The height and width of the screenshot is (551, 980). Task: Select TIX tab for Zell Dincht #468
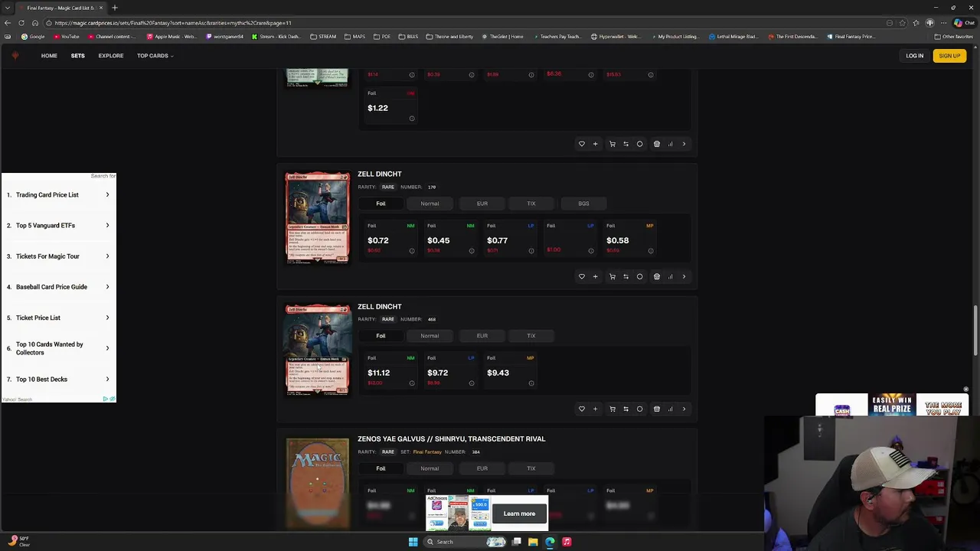[x=531, y=336]
